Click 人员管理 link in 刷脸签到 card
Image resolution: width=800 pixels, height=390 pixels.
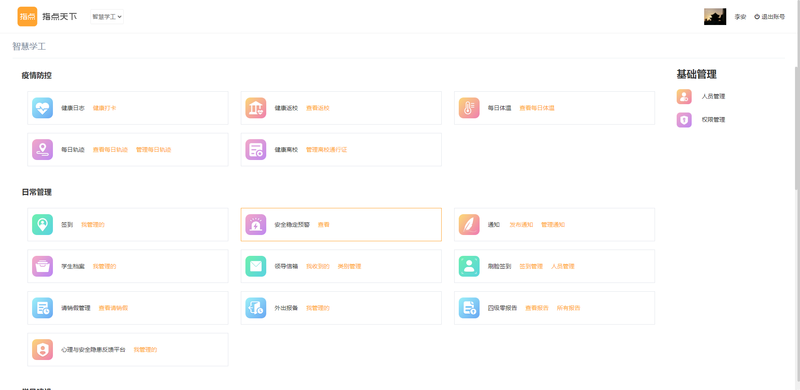coord(563,266)
